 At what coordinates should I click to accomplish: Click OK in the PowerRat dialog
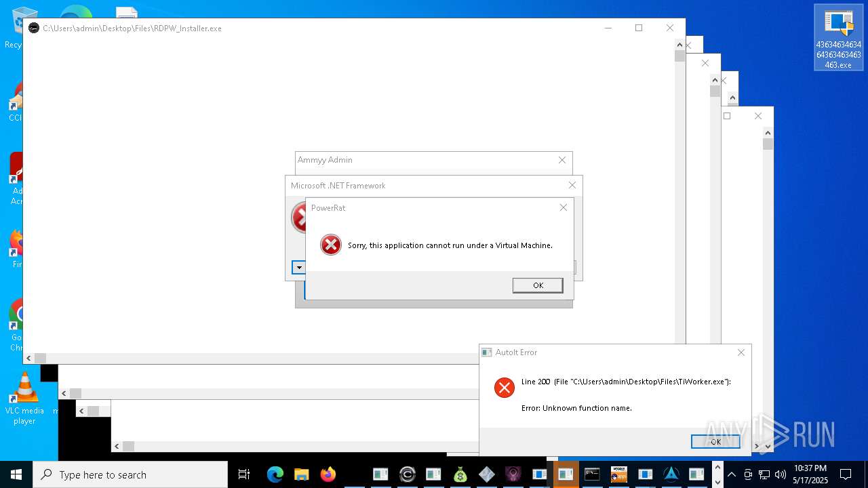[x=538, y=285]
